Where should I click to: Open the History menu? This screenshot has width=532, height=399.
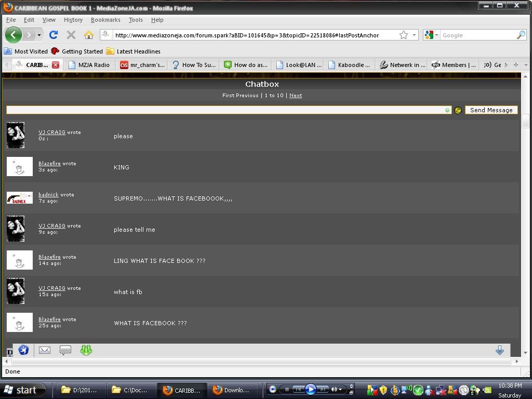[x=73, y=20]
